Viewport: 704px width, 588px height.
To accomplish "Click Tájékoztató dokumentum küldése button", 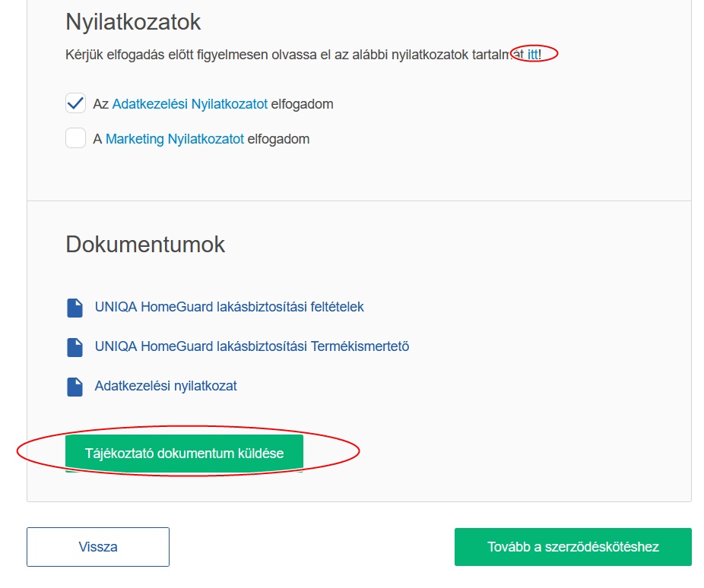I will tap(184, 453).
